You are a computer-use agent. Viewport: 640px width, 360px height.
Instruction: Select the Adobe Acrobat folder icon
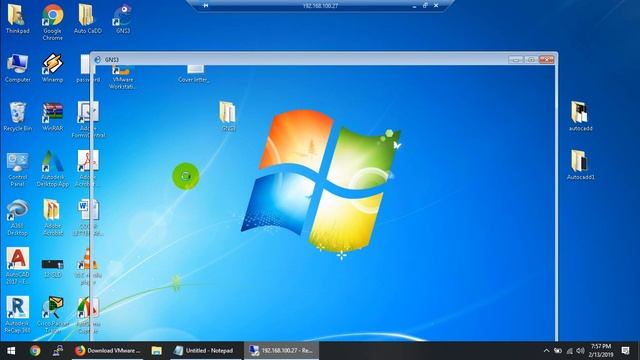53,218
